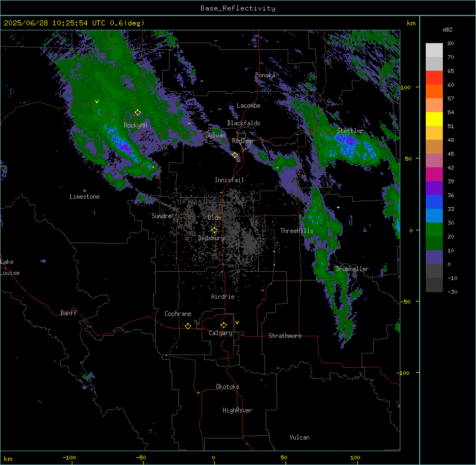Click the Lake Louise label at left edge
Viewport: 476px width, 465px height.
(x=10, y=267)
